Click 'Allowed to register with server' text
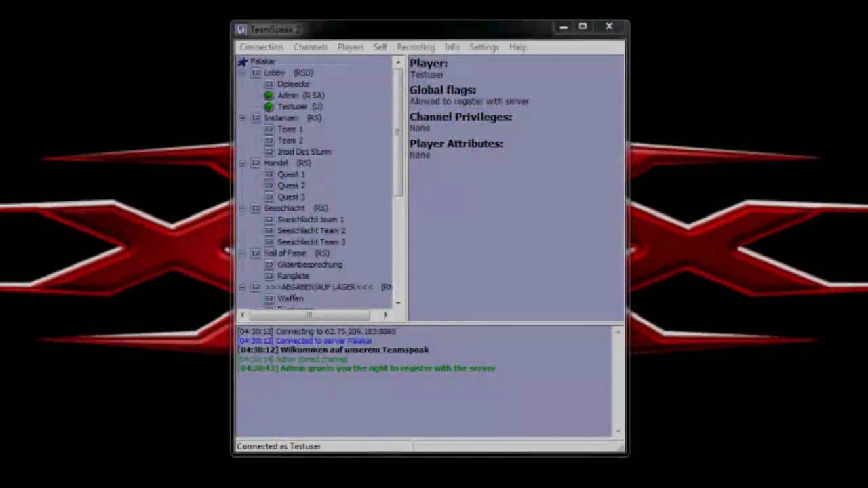 [x=469, y=102]
